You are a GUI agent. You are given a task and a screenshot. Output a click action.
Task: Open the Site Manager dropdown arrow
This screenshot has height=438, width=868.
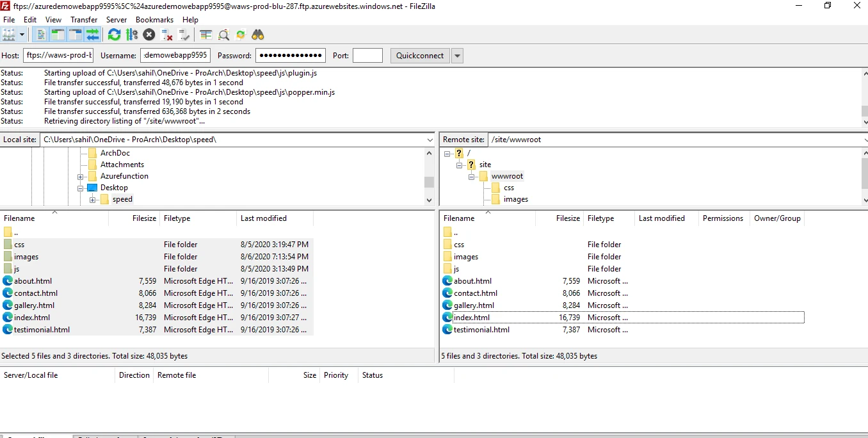[22, 35]
